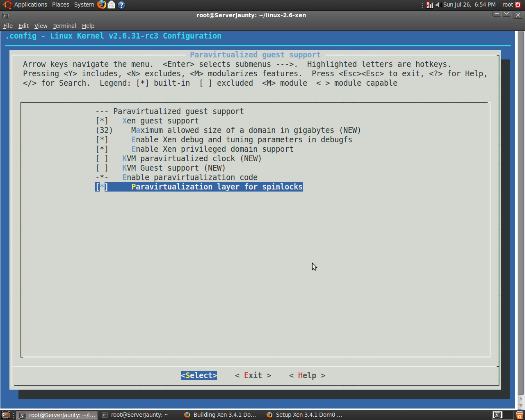Toggle Paravirtualization layer for spinlocks checkbox
Screen dimensions: 525x420
102,187
